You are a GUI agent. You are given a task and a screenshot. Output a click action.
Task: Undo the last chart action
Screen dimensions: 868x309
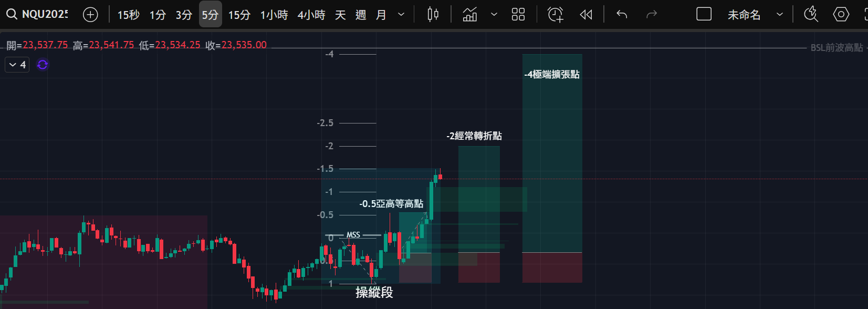click(622, 14)
